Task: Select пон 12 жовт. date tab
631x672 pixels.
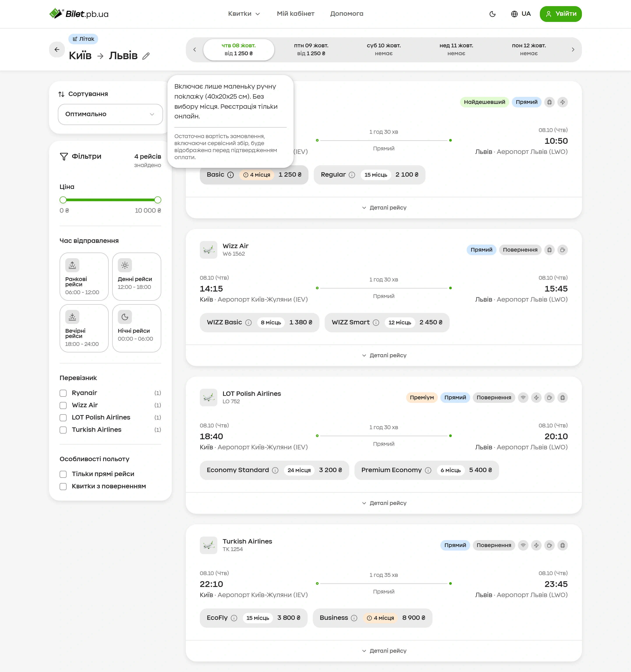Action: click(529, 50)
